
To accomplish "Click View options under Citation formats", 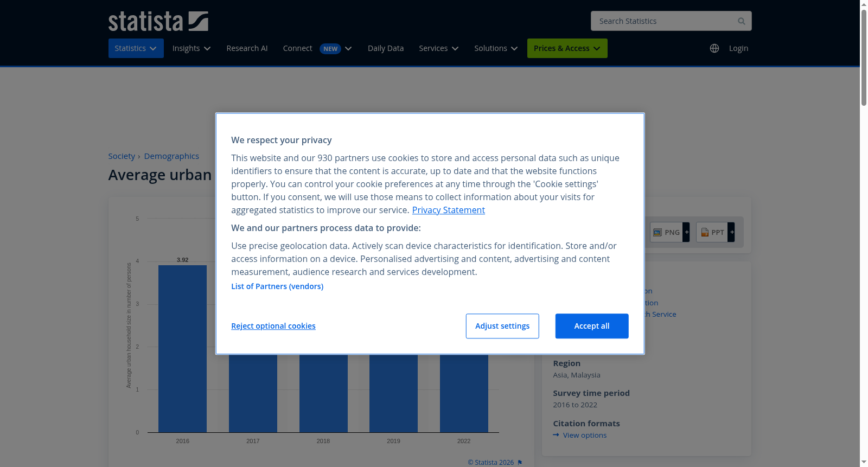I will (x=585, y=435).
